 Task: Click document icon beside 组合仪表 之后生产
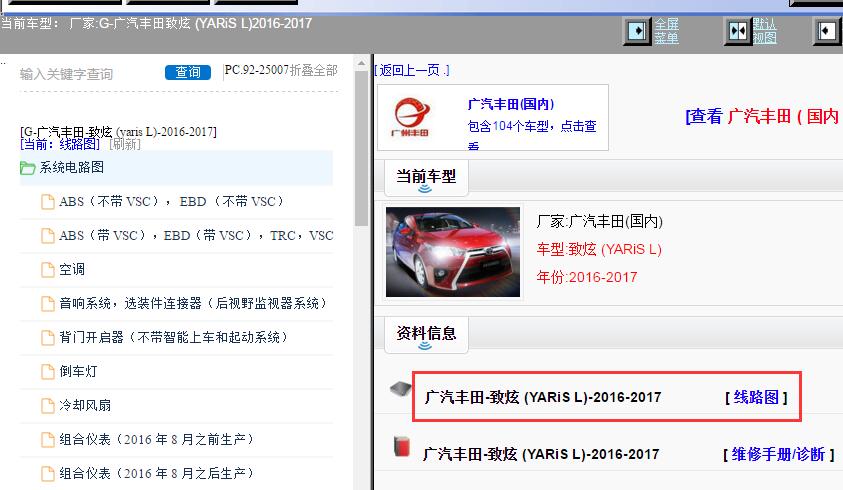point(48,473)
